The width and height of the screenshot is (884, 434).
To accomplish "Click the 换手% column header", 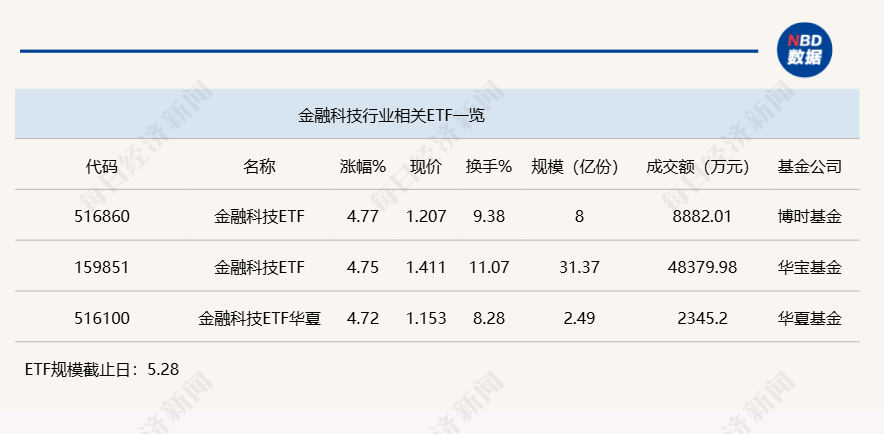I will pos(489,167).
